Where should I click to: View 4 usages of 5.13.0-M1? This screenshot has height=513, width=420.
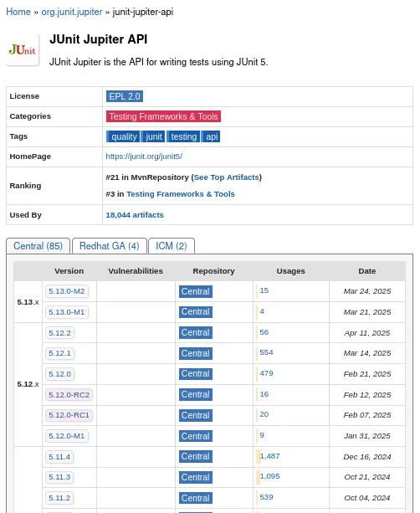tap(262, 311)
